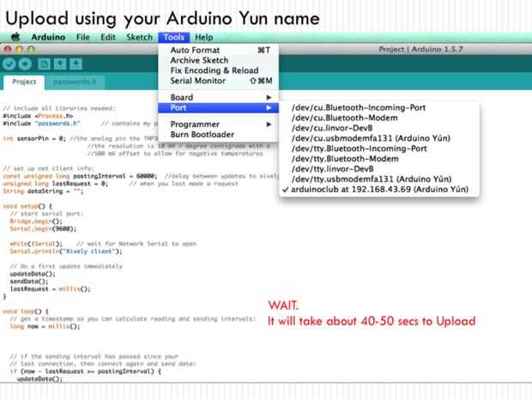Click the red close window button
Viewport: 532px width, 399px height.
(x=8, y=49)
